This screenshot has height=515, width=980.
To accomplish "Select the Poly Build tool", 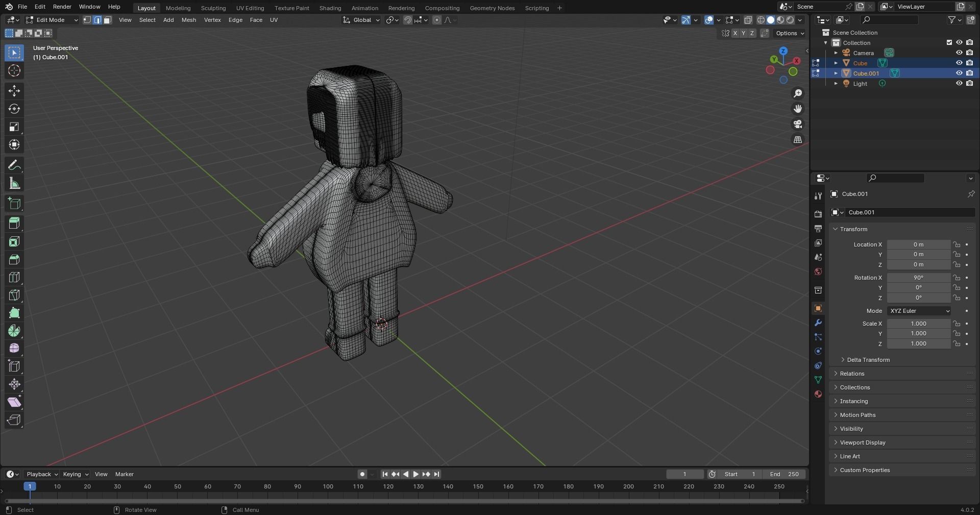I will pos(14,313).
